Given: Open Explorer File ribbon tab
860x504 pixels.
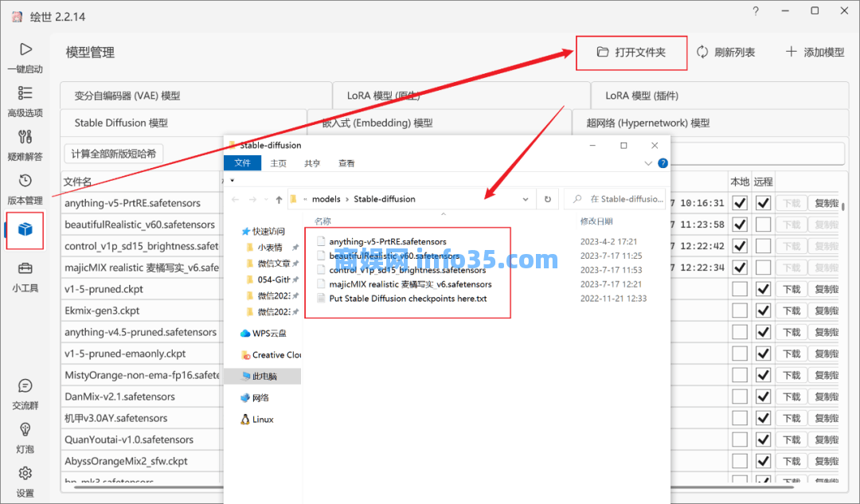Looking at the screenshot, I should (x=242, y=163).
